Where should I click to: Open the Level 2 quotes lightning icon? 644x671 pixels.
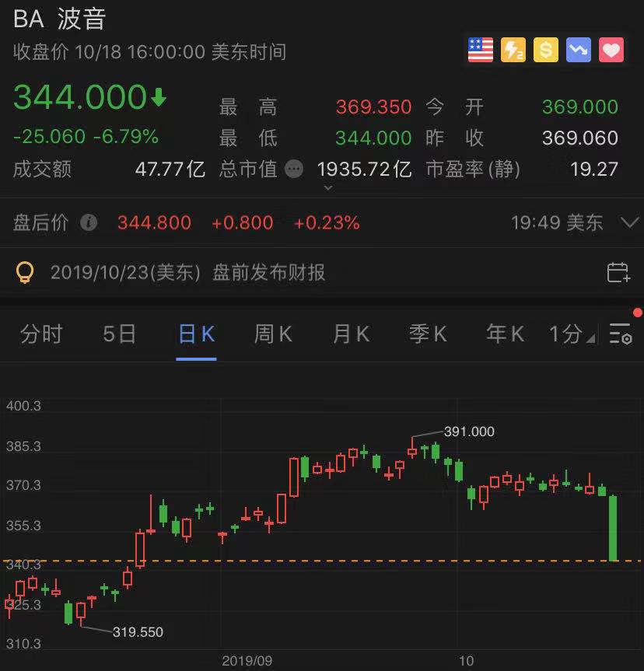coord(512,49)
